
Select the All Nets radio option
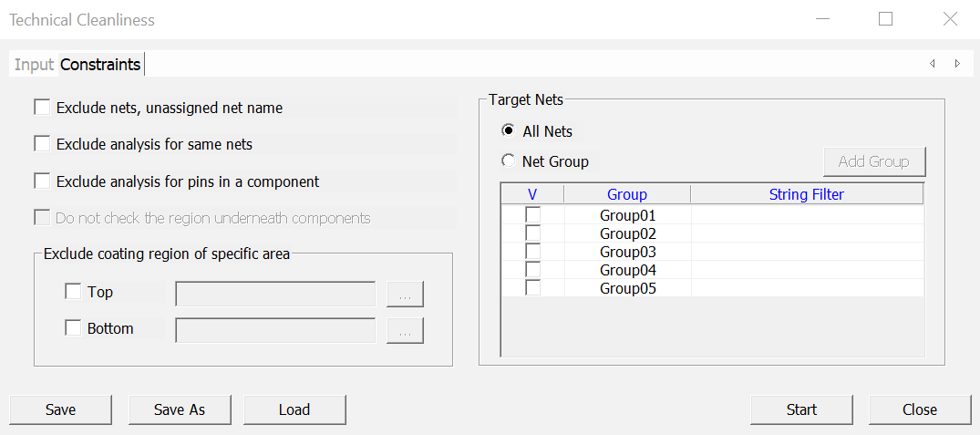tap(509, 131)
